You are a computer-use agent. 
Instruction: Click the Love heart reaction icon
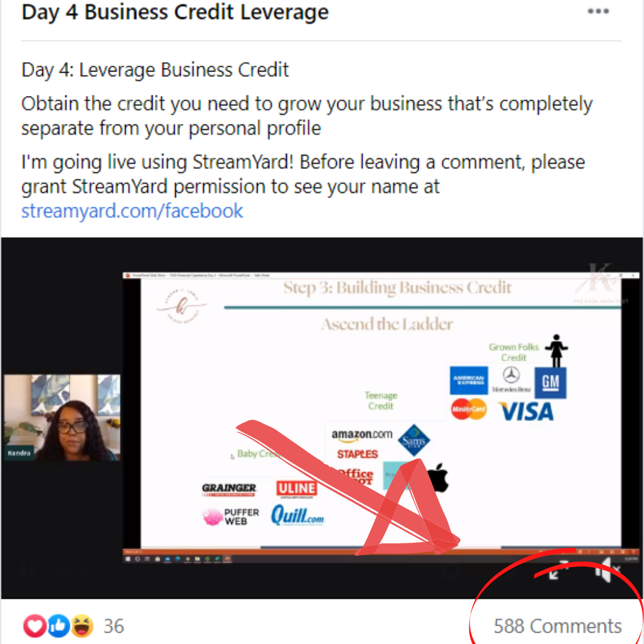35,626
